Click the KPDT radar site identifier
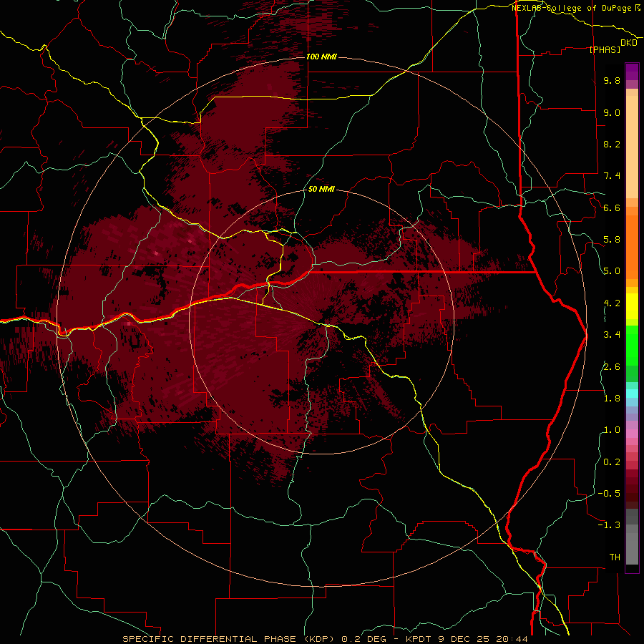Image resolution: width=644 pixels, height=644 pixels. coord(418,639)
